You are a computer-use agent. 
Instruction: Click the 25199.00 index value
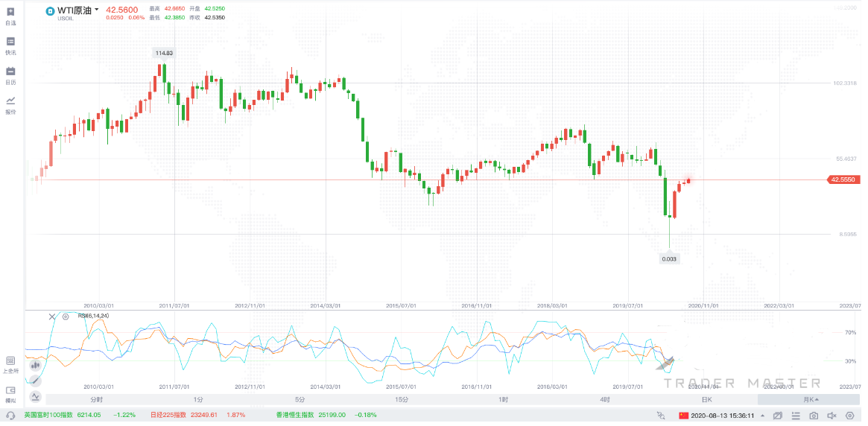pos(332,415)
